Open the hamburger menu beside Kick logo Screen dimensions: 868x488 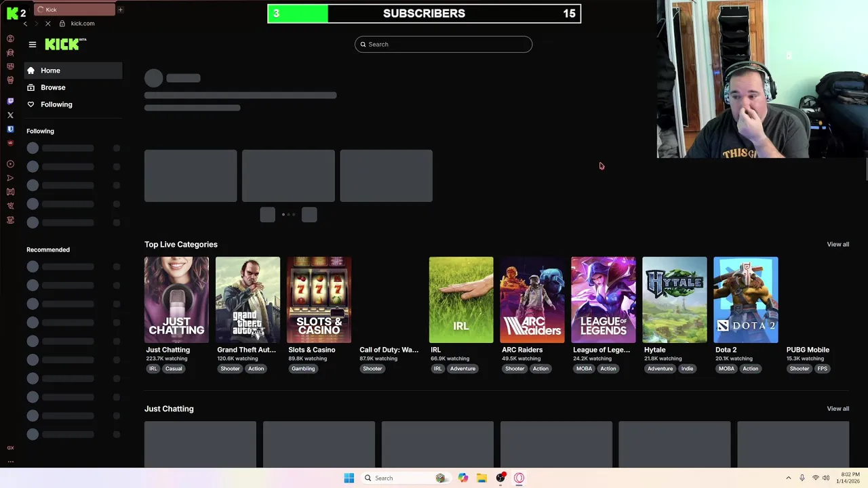coord(32,44)
